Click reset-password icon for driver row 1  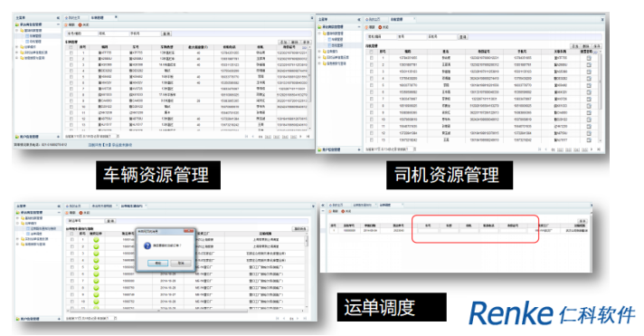pyautogui.click(x=589, y=58)
